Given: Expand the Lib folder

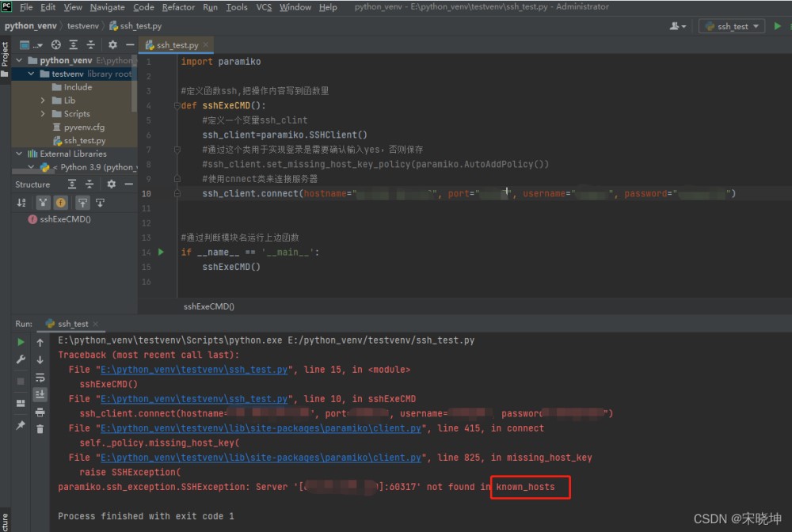Looking at the screenshot, I should pos(43,101).
